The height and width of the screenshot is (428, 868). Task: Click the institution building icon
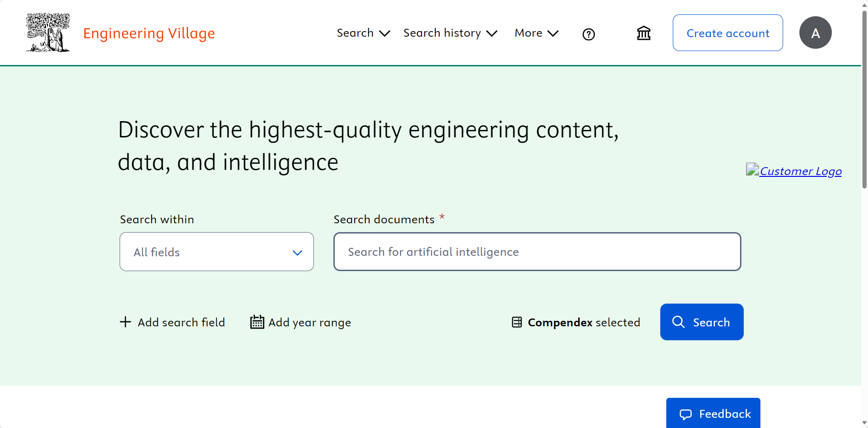coord(644,33)
